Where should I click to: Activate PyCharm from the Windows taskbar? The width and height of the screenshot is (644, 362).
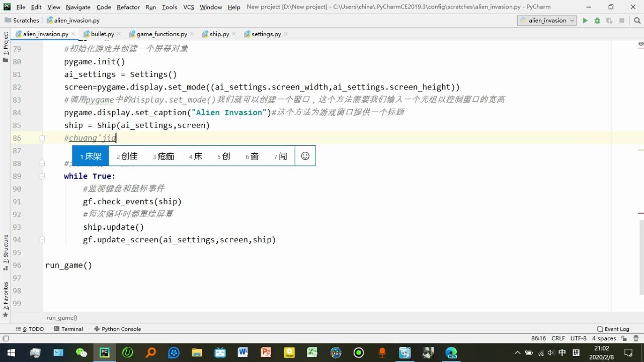point(104,352)
